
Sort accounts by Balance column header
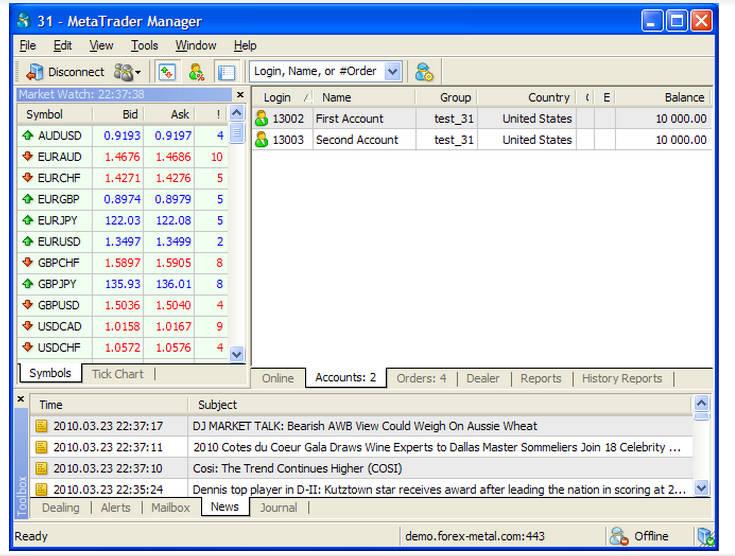[x=663, y=98]
